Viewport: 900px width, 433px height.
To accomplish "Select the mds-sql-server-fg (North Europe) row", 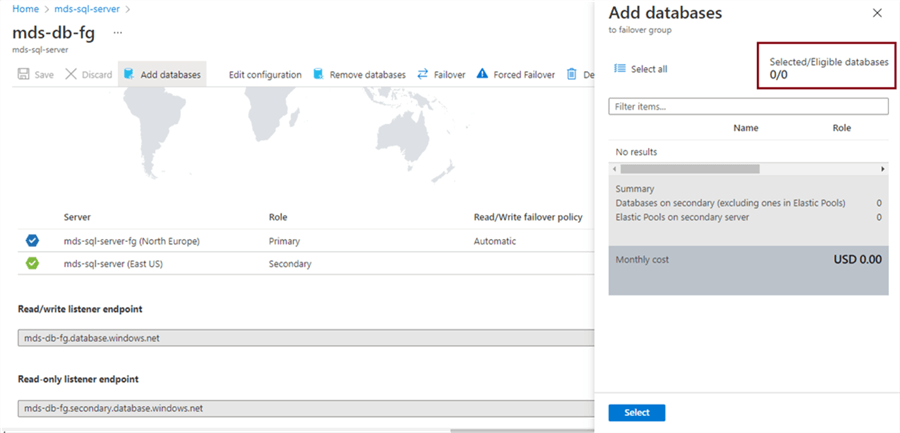I will (306, 241).
